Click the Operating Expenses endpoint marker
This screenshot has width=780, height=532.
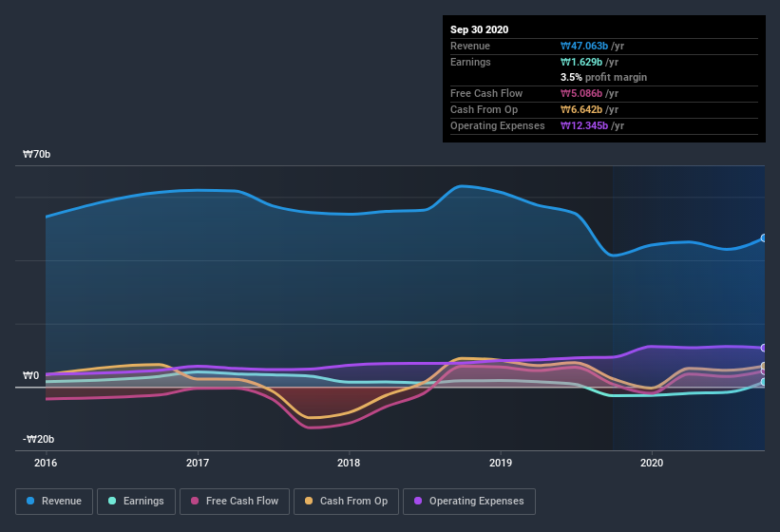763,348
